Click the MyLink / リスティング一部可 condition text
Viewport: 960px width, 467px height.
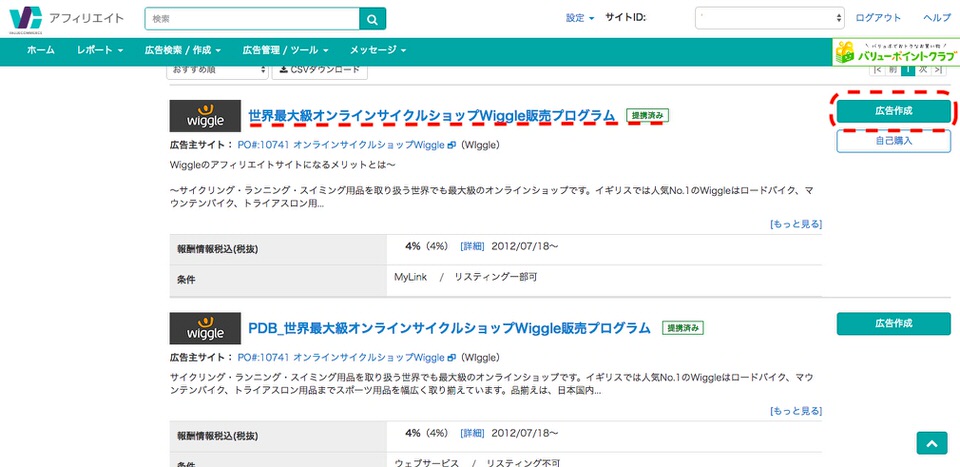[465, 277]
